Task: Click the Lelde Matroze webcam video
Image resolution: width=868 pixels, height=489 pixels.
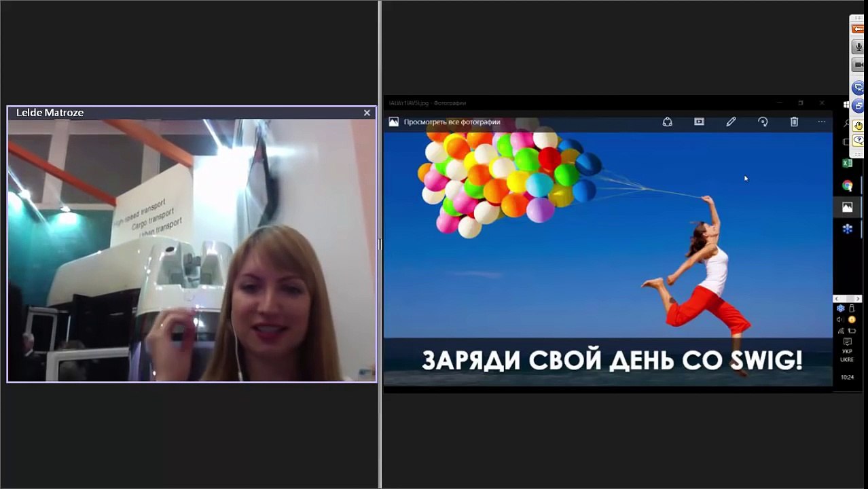Action: [x=192, y=250]
